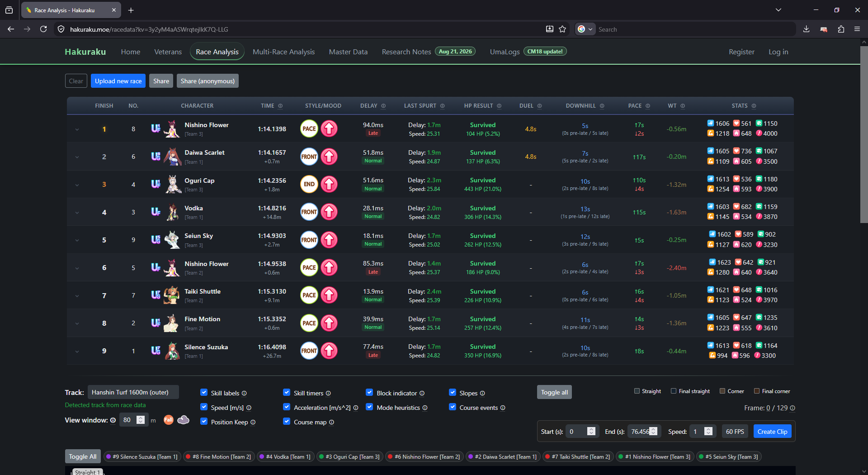The image size is (868, 475).
Task: Expand the Vodka row details
Action: click(77, 213)
